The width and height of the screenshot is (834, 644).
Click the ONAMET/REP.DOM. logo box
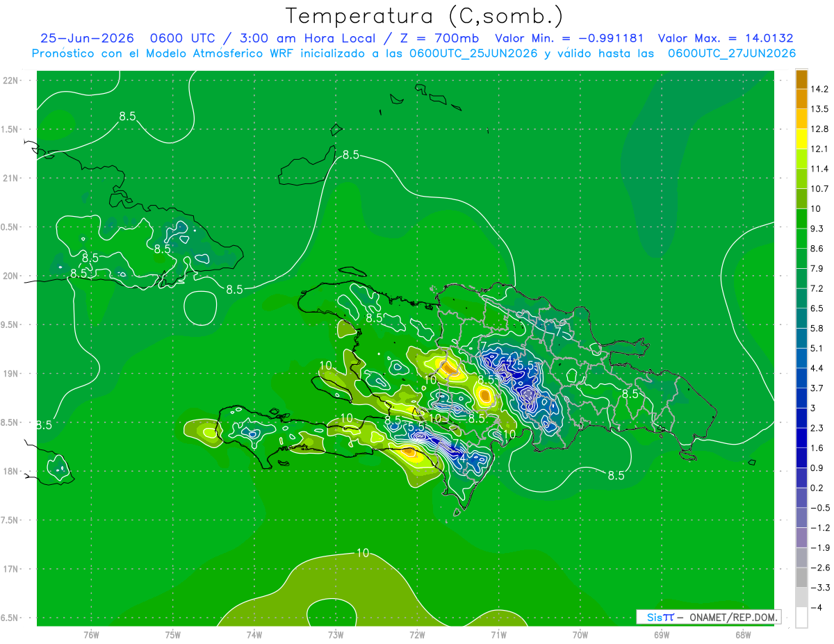pos(709,617)
